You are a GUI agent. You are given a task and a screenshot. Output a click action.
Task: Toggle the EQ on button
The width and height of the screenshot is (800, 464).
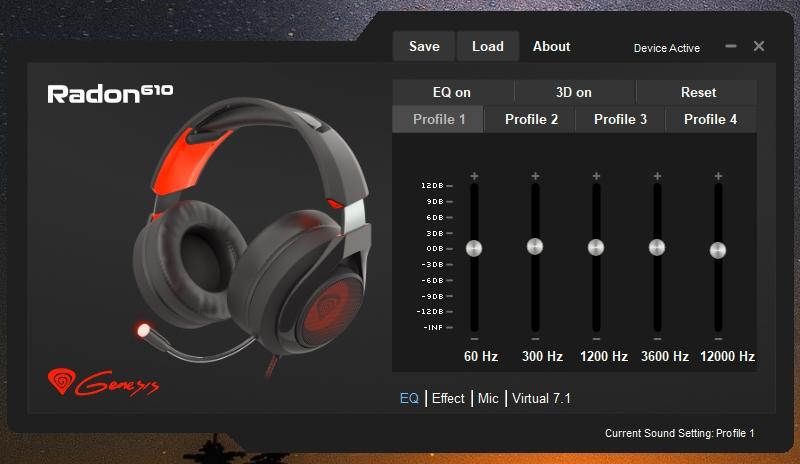[x=452, y=92]
